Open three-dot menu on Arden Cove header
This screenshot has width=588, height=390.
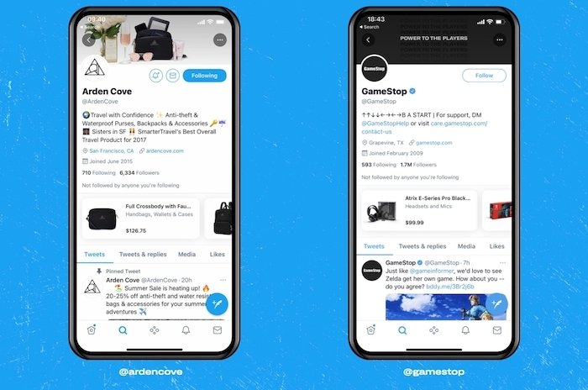pos(220,40)
